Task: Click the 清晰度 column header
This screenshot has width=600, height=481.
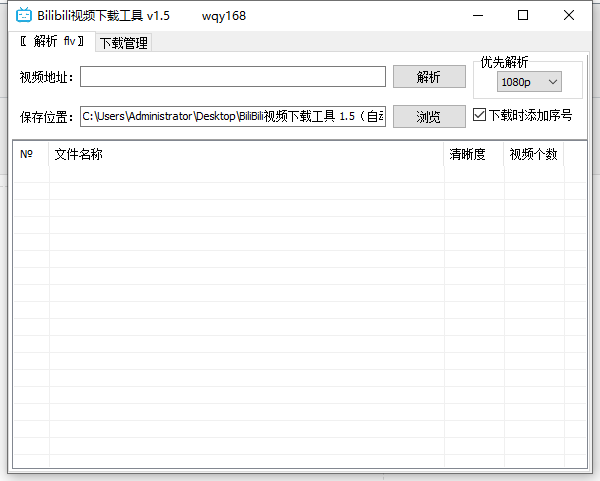Action: click(473, 155)
